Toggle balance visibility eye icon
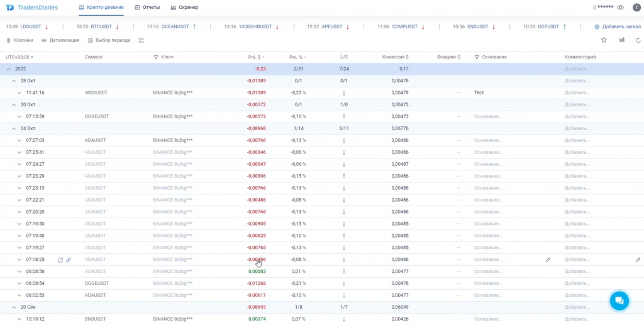Image resolution: width=644 pixels, height=325 pixels. pyautogui.click(x=620, y=8)
